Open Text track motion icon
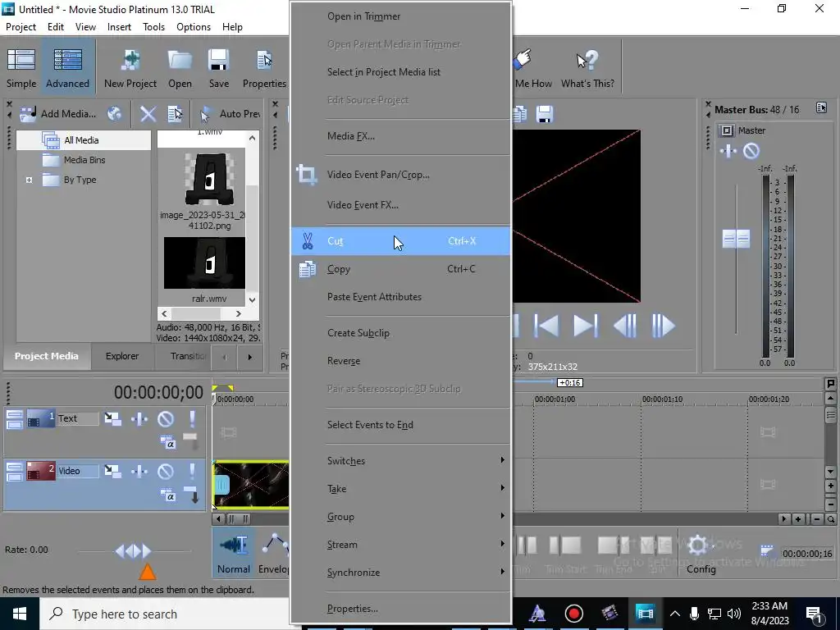This screenshot has height=630, width=840. pos(112,419)
